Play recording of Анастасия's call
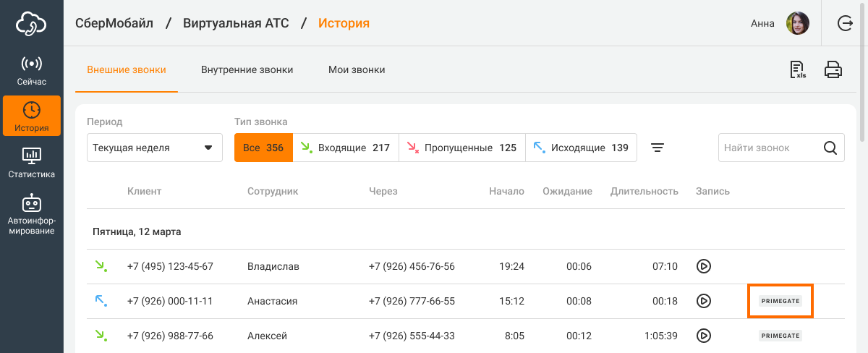This screenshot has height=353, width=868. pyautogui.click(x=703, y=301)
